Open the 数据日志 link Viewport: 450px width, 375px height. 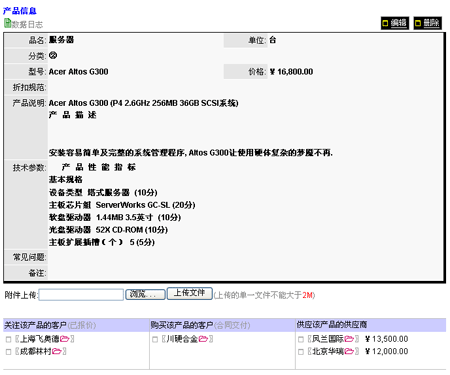[x=27, y=24]
